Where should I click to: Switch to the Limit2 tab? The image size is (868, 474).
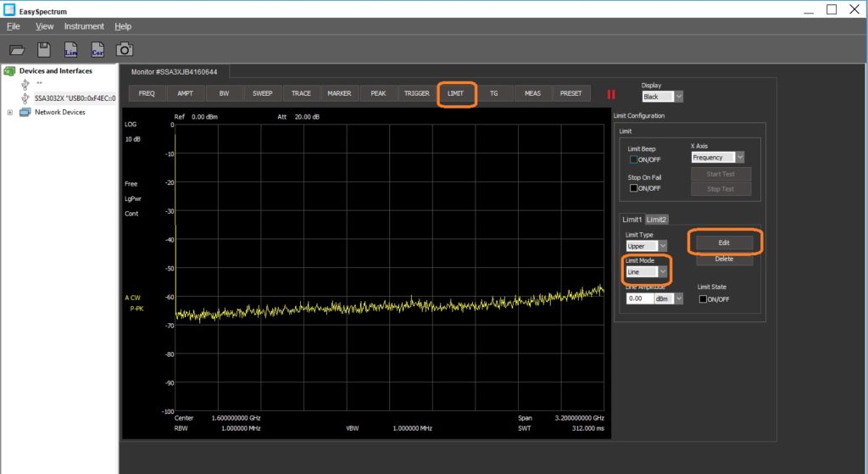657,220
